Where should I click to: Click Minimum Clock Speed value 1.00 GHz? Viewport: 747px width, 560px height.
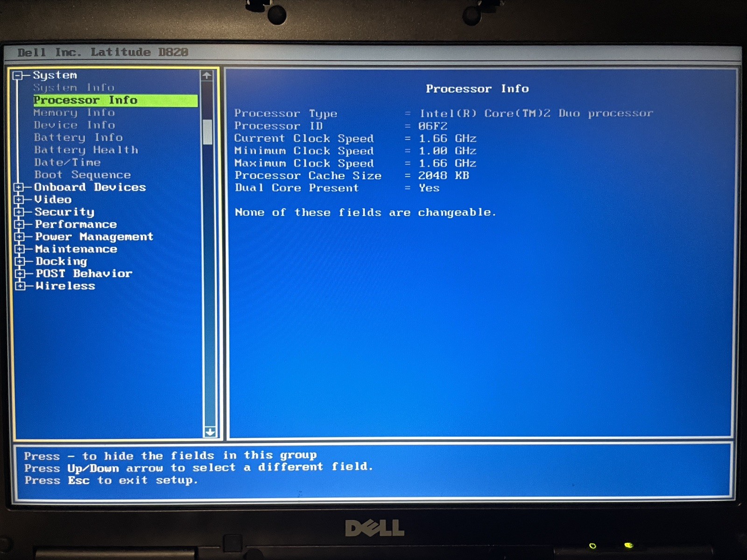point(447,151)
